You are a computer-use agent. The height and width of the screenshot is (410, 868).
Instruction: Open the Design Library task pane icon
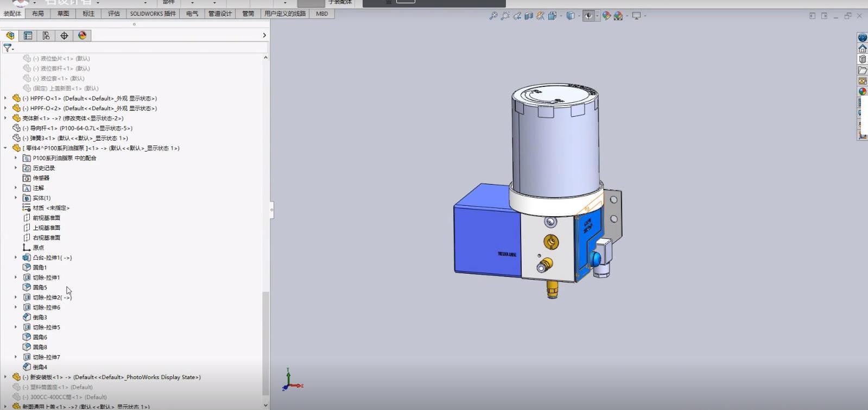pos(862,59)
